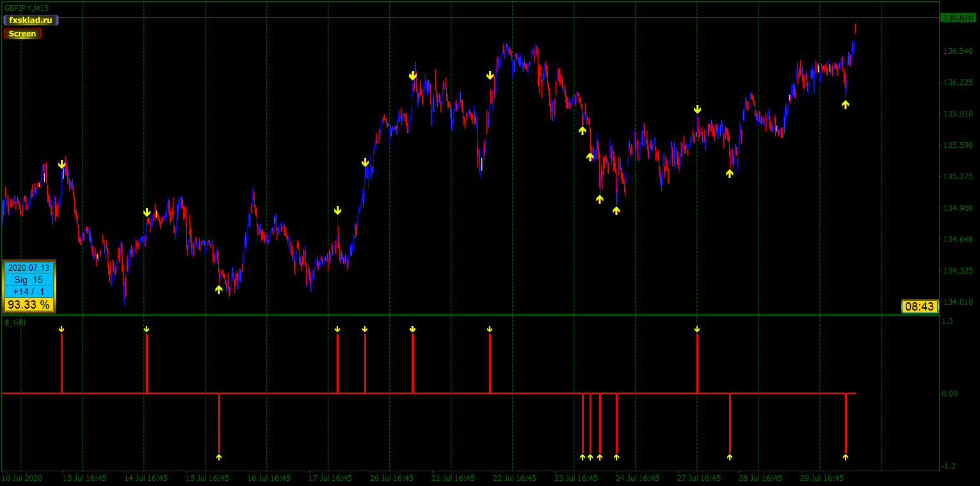Click the $_GRI panel up arrow under 15 Jul spike

pos(219,457)
